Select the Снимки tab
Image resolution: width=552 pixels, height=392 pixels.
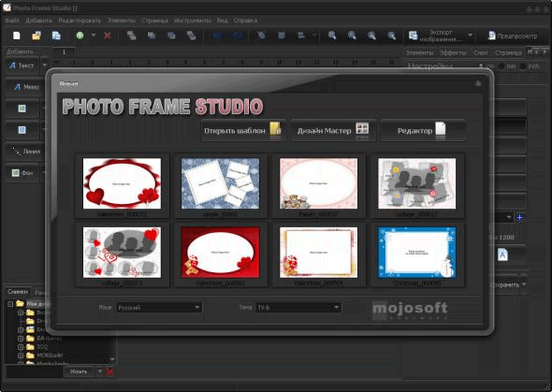click(18, 292)
